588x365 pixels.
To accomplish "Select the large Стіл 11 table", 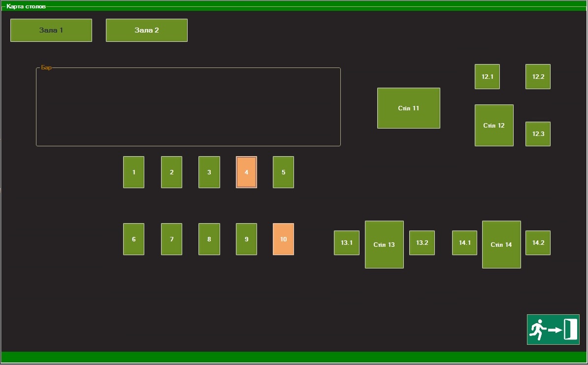I will pos(408,108).
